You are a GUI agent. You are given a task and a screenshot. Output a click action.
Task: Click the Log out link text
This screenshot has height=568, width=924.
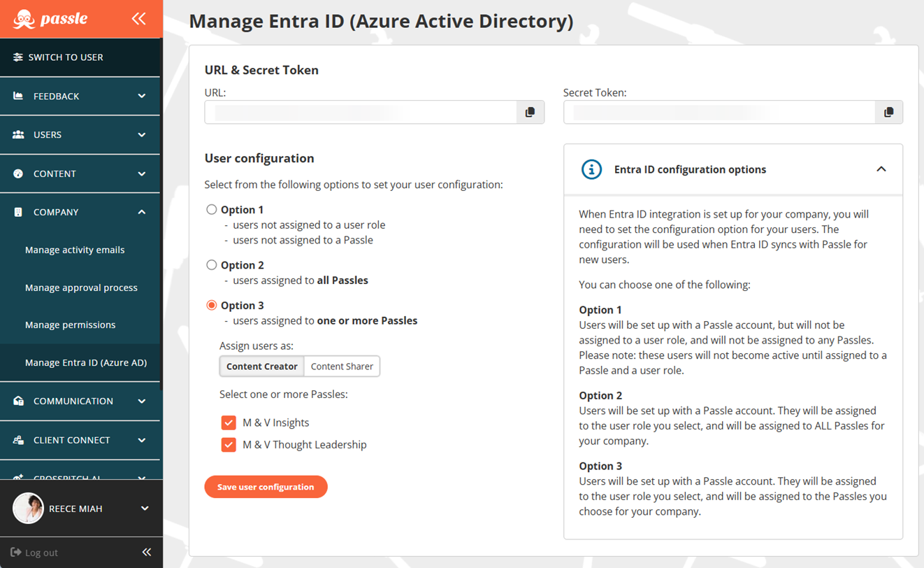[41, 553]
